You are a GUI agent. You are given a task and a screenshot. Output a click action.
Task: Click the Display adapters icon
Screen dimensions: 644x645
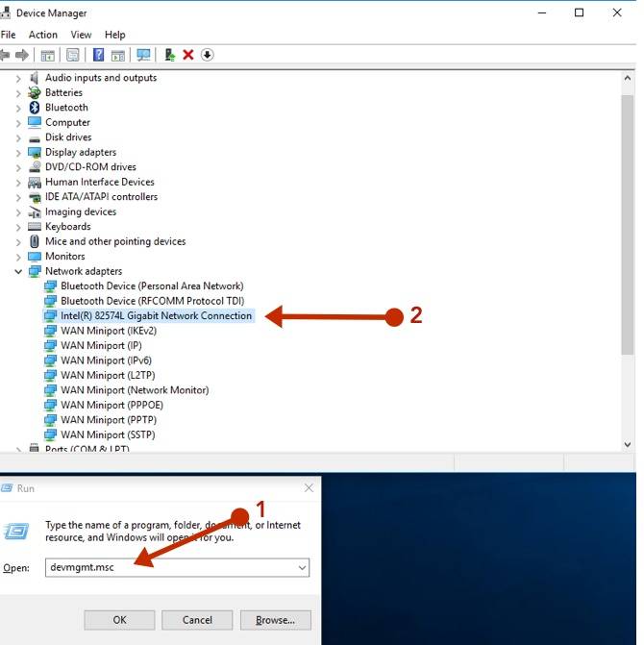coord(35,152)
